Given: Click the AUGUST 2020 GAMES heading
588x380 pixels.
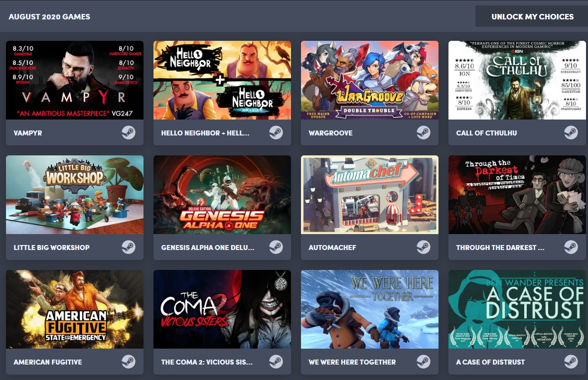Looking at the screenshot, I should pos(49,17).
